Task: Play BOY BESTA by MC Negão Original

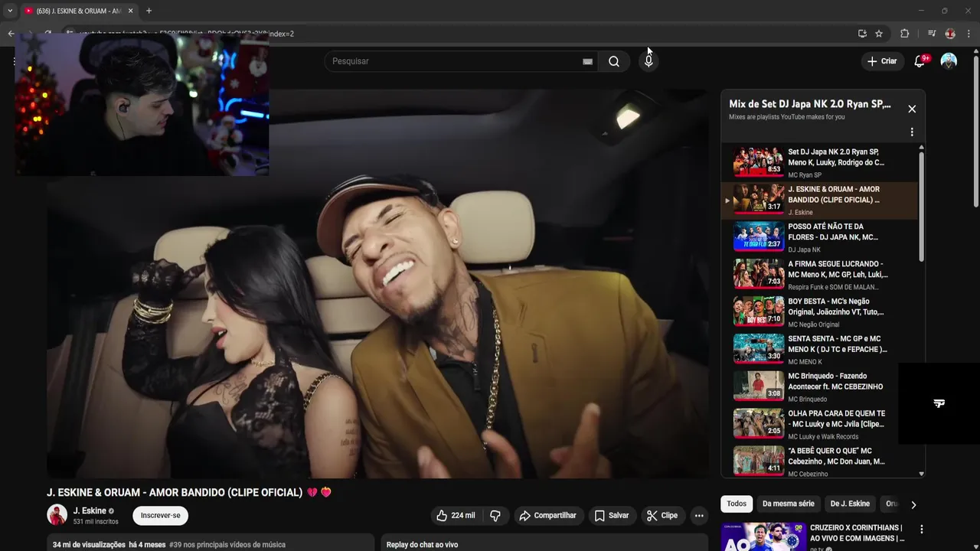Action: (x=819, y=312)
